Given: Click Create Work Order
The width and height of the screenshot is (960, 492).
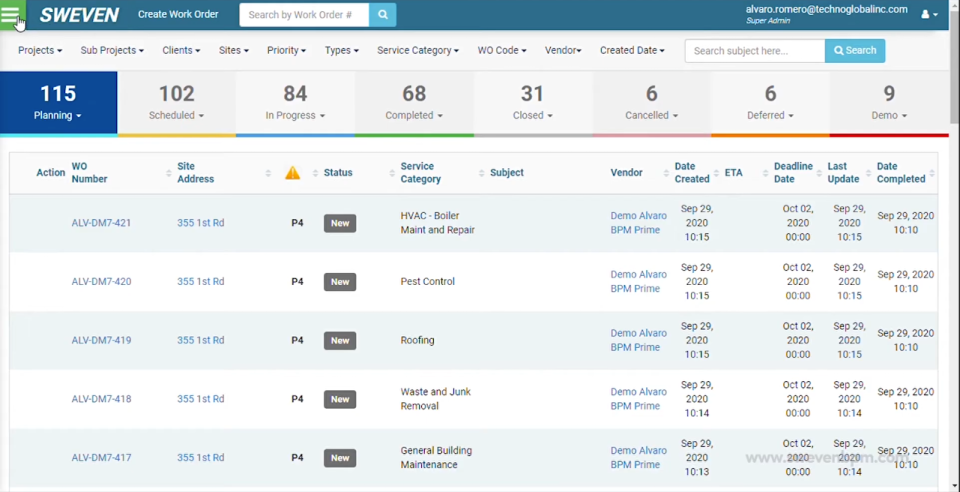Looking at the screenshot, I should (178, 14).
